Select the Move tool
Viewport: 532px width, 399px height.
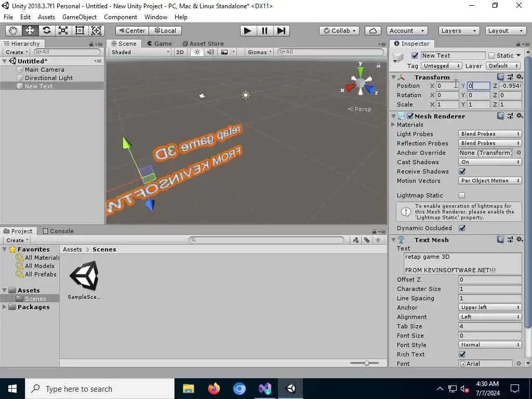click(30, 31)
